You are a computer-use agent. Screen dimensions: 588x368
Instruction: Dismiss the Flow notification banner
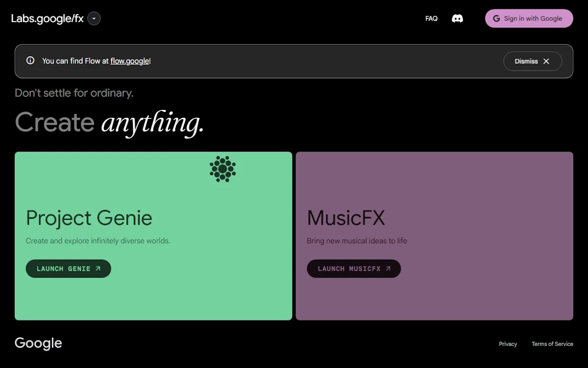533,61
